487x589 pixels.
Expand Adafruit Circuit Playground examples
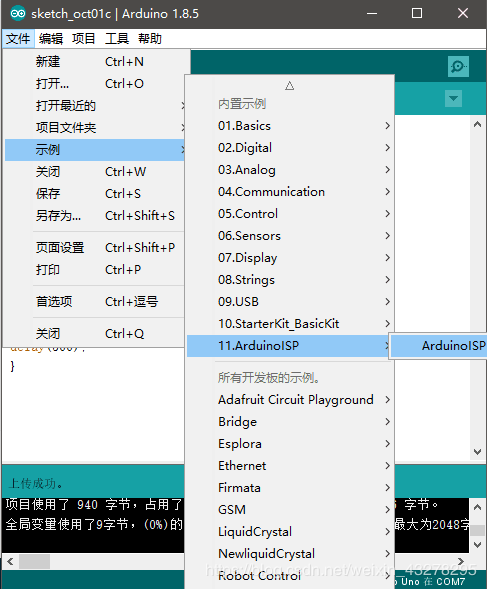click(x=290, y=400)
